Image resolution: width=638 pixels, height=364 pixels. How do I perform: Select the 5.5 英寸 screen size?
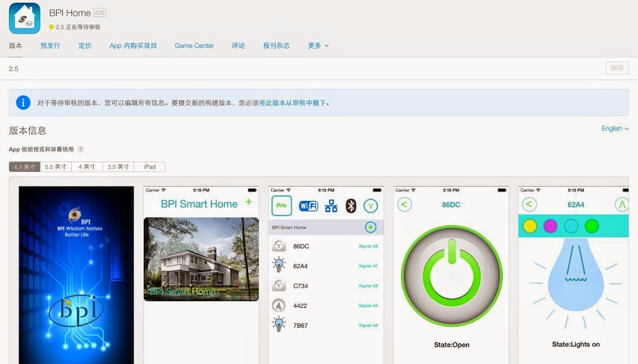click(x=55, y=167)
